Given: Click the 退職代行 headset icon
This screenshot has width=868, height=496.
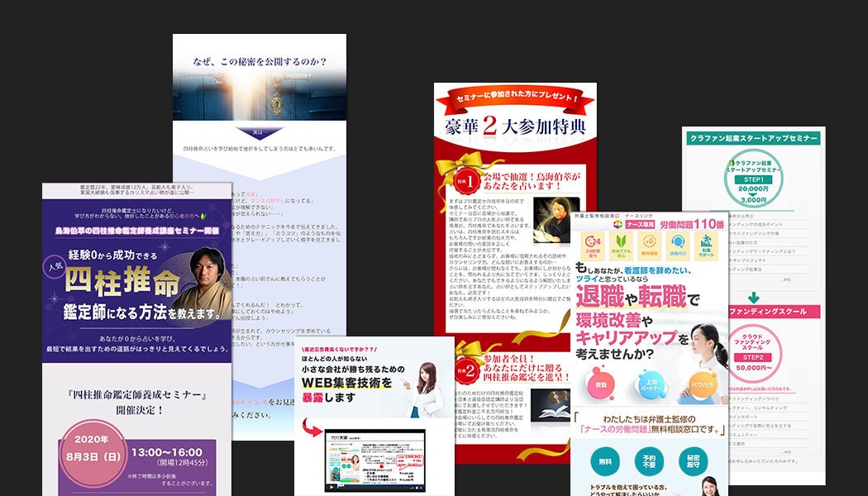Looking at the screenshot, I should point(678,246).
